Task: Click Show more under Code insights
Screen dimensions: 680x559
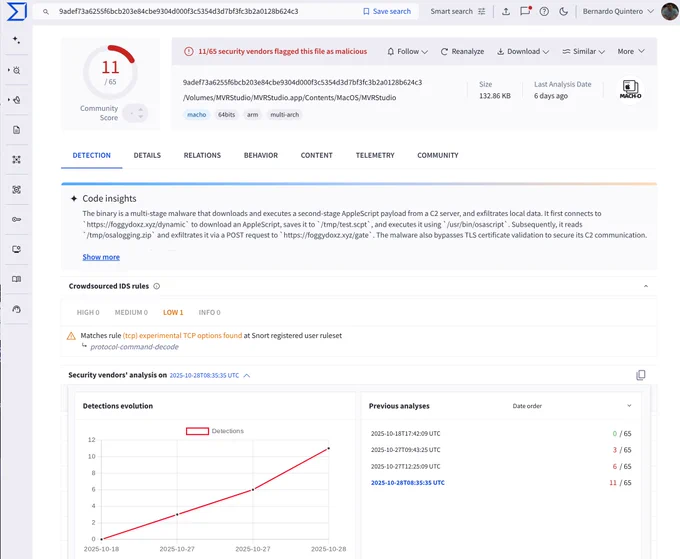Action: click(101, 257)
